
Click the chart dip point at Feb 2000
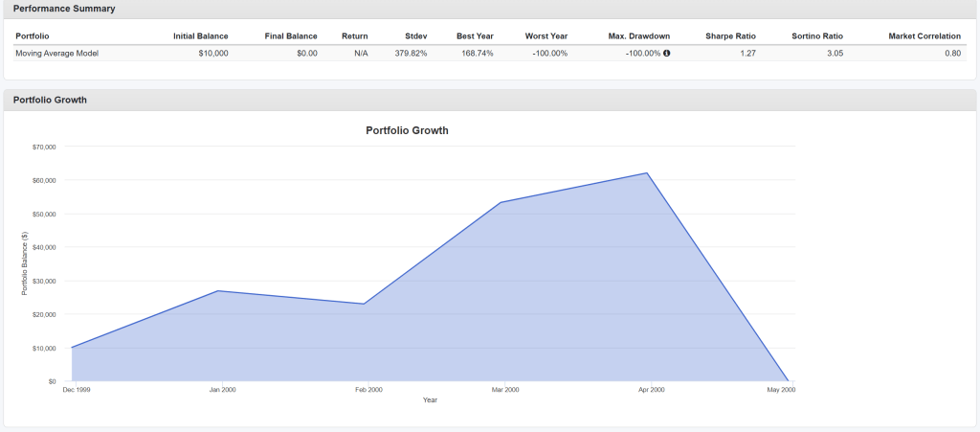(x=364, y=304)
